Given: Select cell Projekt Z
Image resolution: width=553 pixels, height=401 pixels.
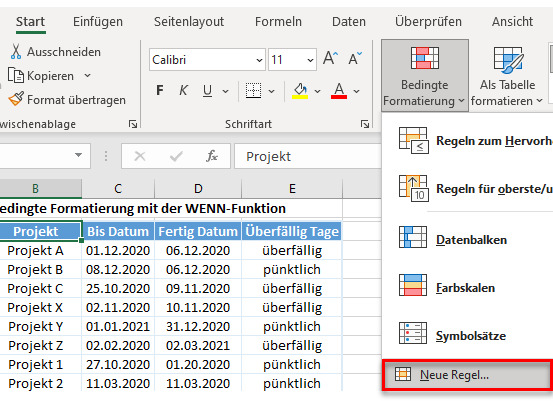Looking at the screenshot, I should coord(41,346).
